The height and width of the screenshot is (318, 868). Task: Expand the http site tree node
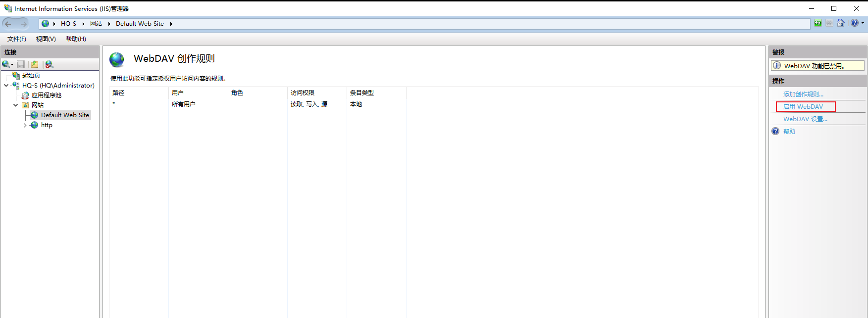tap(25, 125)
